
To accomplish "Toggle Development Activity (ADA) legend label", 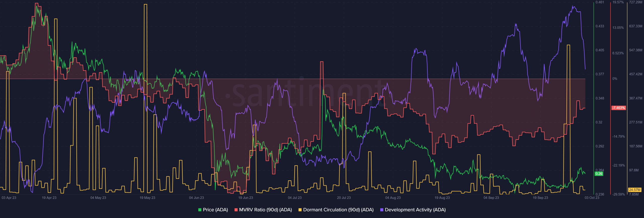I will click(x=415, y=210).
